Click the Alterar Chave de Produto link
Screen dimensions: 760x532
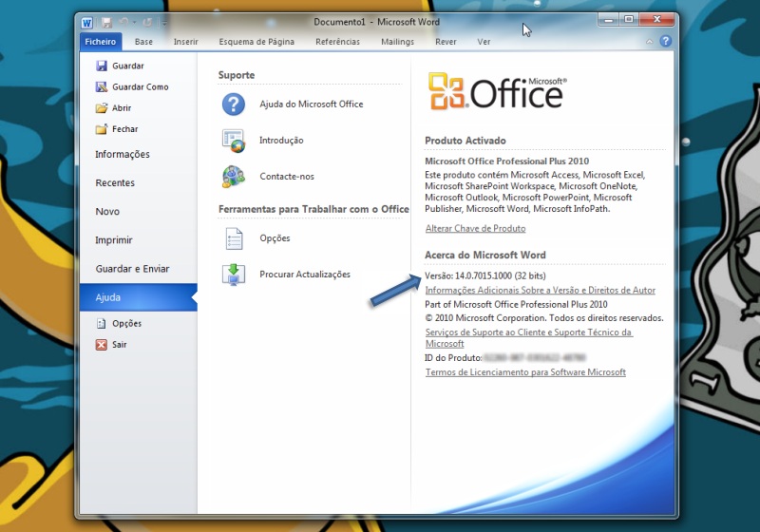point(475,228)
